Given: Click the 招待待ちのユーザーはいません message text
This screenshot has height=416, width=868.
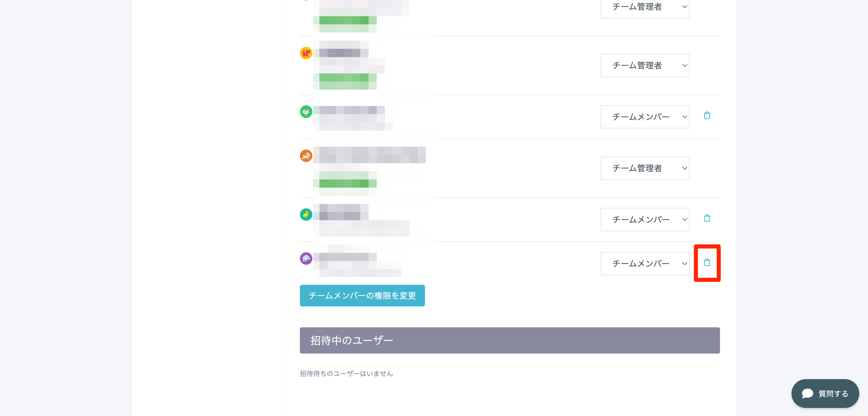Looking at the screenshot, I should [346, 374].
